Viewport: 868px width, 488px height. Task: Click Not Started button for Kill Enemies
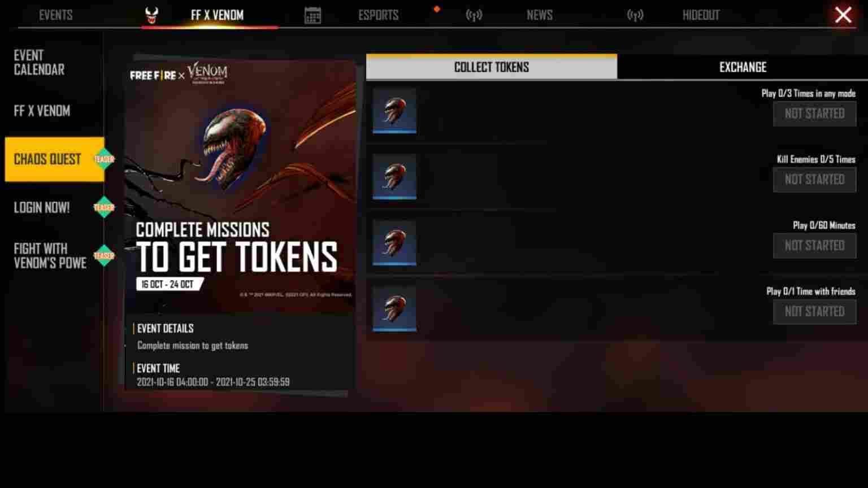coord(814,180)
